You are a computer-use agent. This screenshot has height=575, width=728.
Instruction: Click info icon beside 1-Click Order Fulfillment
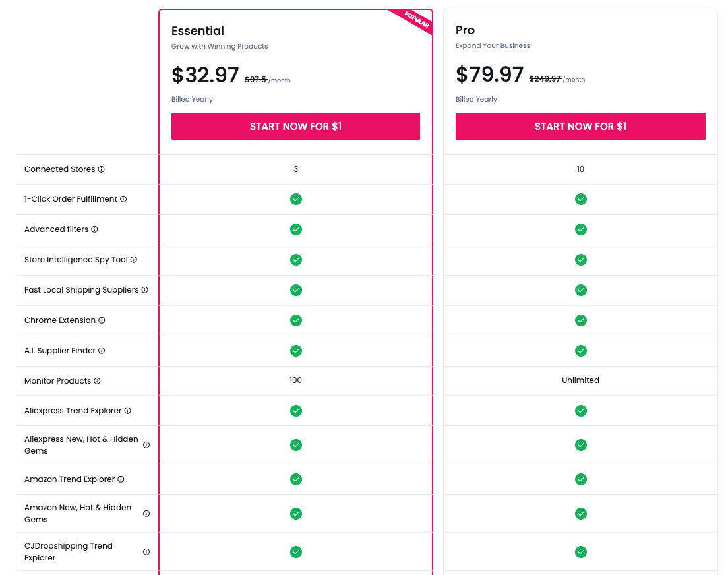pos(123,199)
